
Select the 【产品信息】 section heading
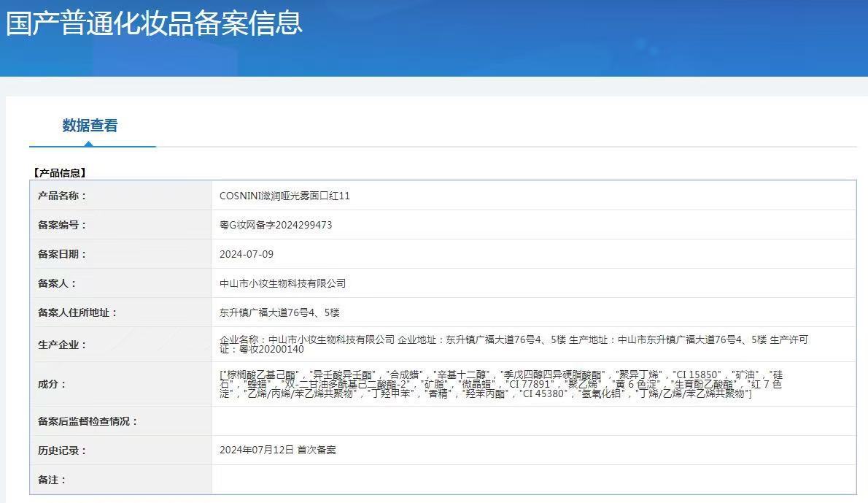click(x=60, y=173)
